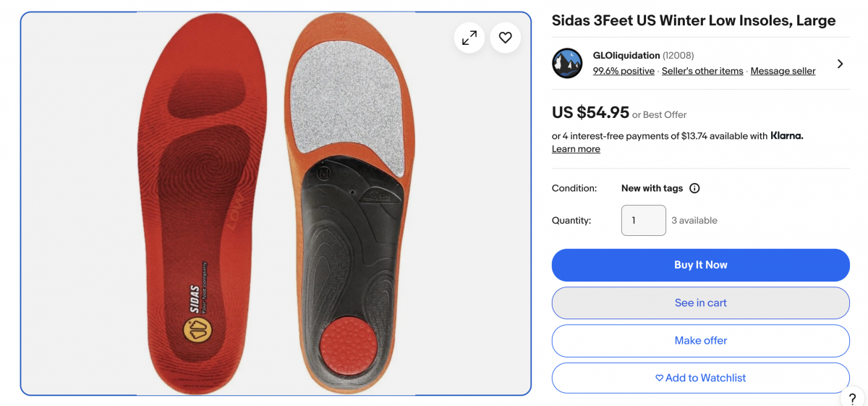
Task: Expand the product image to fullscreen
Action: coord(469,38)
